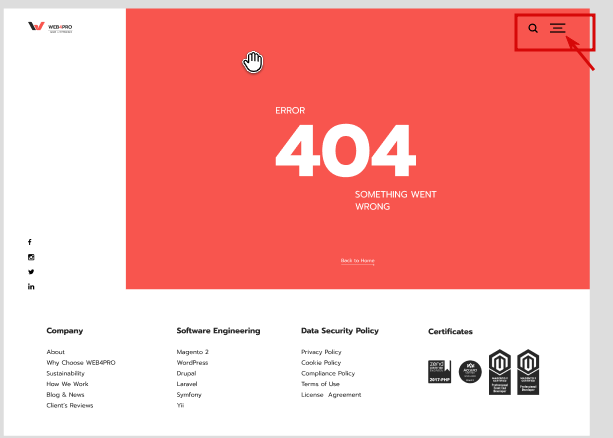Visit the Facebook social icon

point(30,242)
